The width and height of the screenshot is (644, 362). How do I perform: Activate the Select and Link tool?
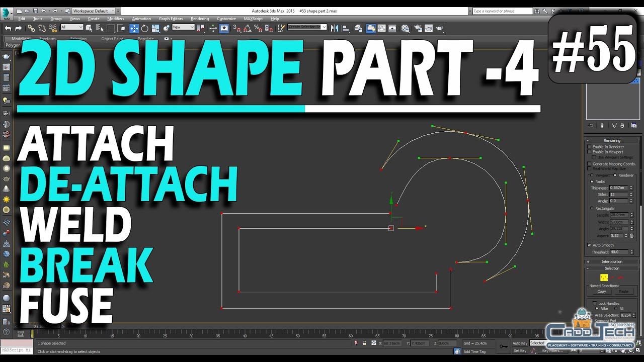coord(31,29)
